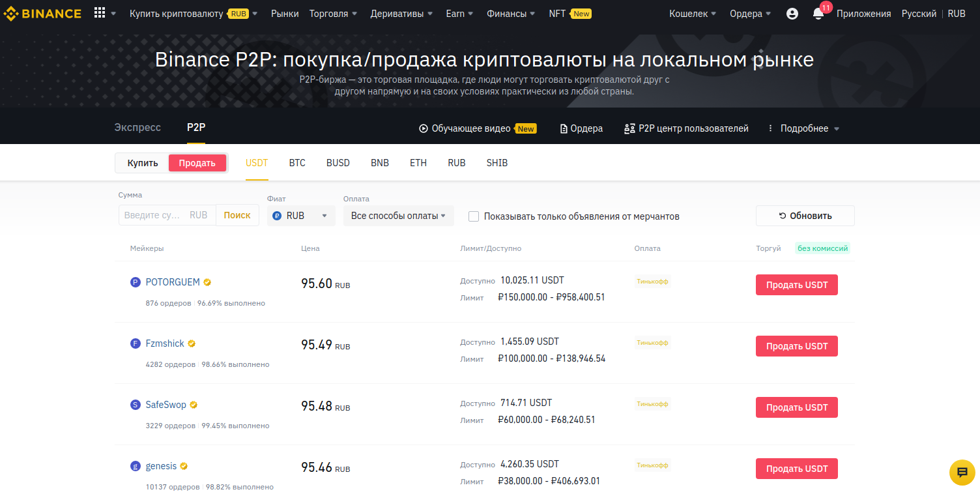The width and height of the screenshot is (980, 496).
Task: Click genesis's verified merchant badge
Action: pos(184,466)
